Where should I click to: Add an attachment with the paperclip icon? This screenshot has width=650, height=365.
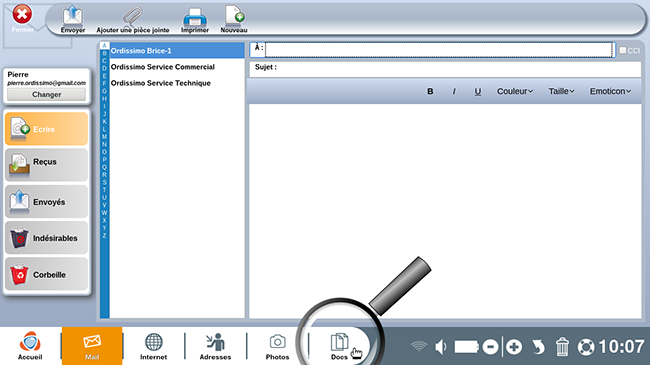click(x=133, y=19)
